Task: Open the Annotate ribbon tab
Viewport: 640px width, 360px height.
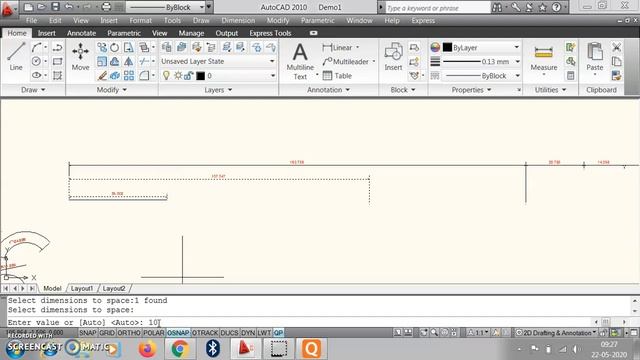Action: [81, 33]
